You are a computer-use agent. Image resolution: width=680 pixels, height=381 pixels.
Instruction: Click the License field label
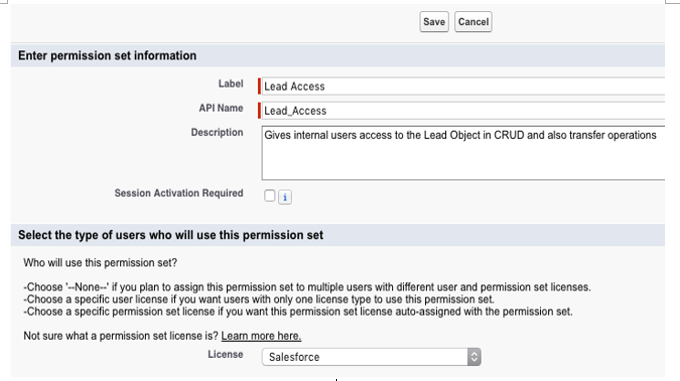pos(225,354)
